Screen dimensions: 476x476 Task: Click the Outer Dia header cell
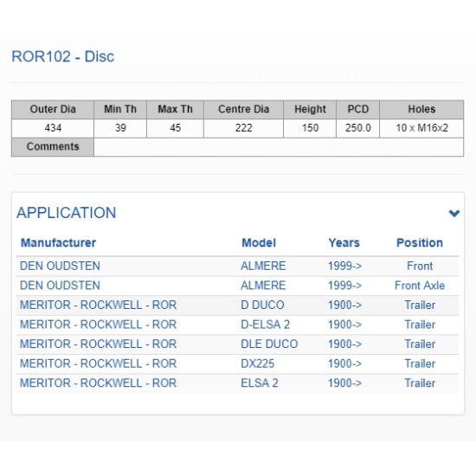click(53, 110)
